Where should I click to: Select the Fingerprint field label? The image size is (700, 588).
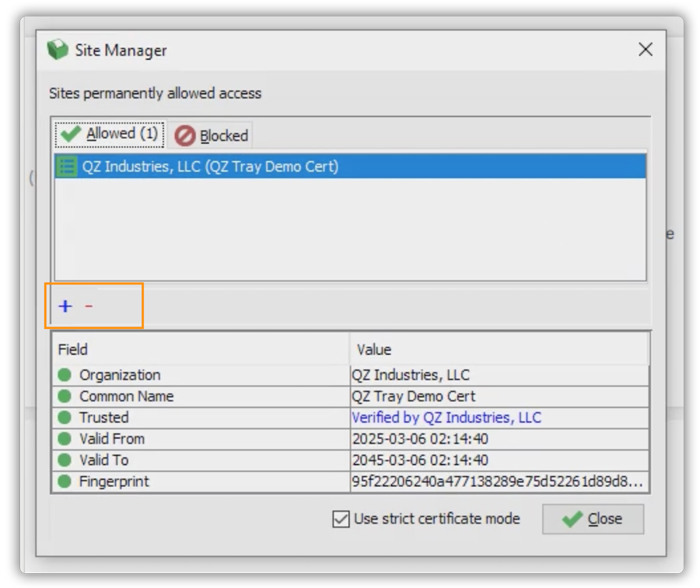click(114, 481)
